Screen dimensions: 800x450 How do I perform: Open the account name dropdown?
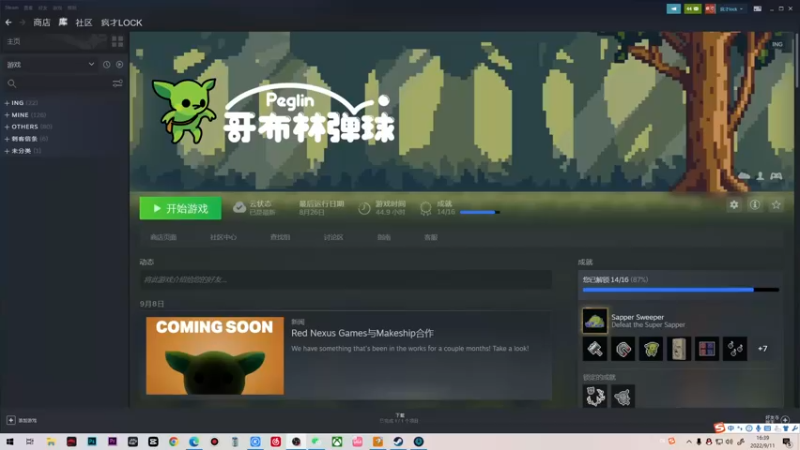(x=731, y=9)
